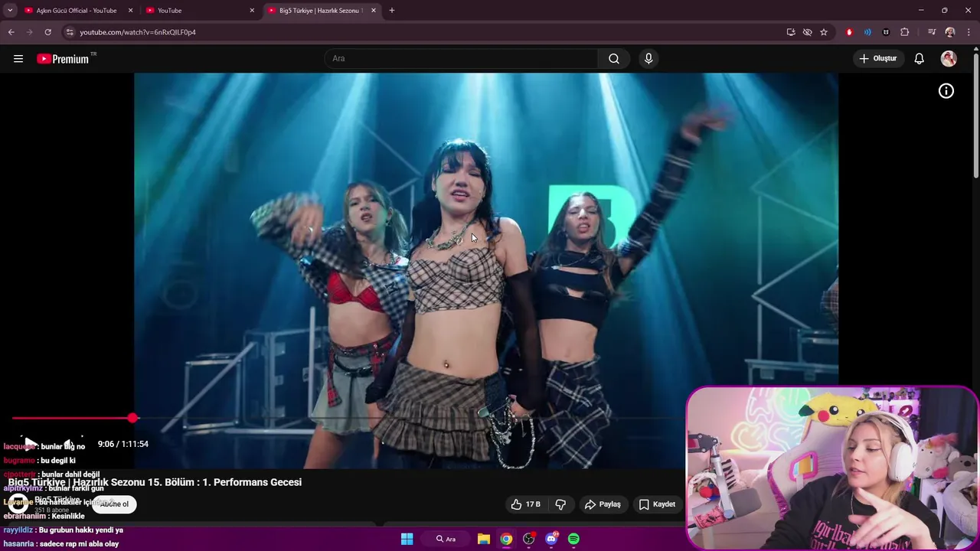This screenshot has height=551, width=980.
Task: Expand the tab search dropdown arrow
Action: (10, 10)
